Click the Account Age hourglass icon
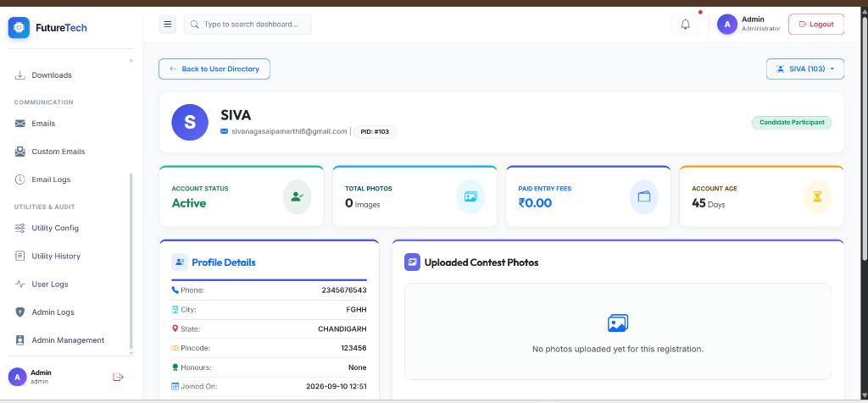868x403 pixels. 818,196
